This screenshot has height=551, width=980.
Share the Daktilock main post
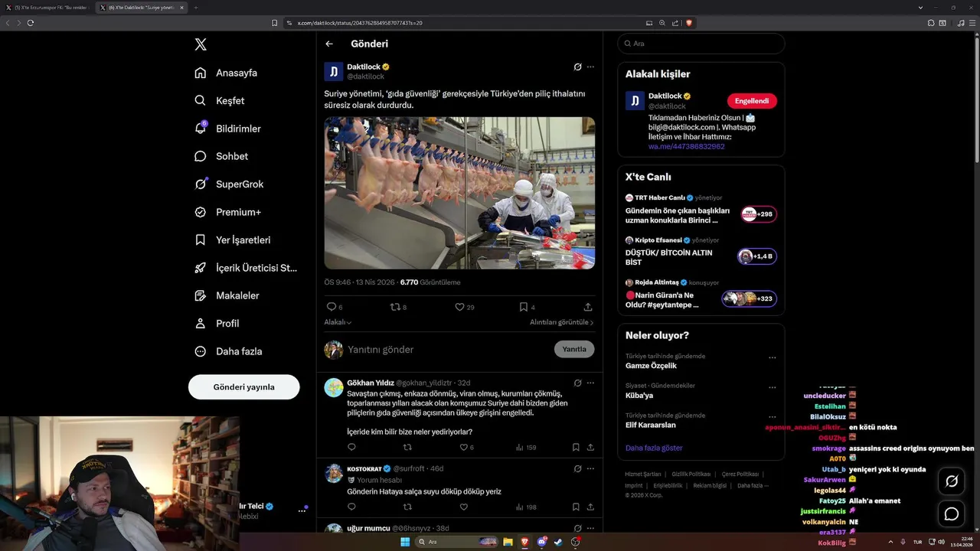click(588, 307)
